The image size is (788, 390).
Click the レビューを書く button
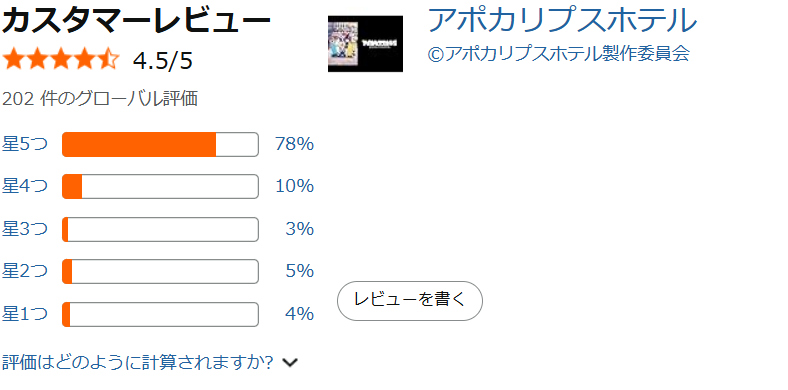(410, 301)
